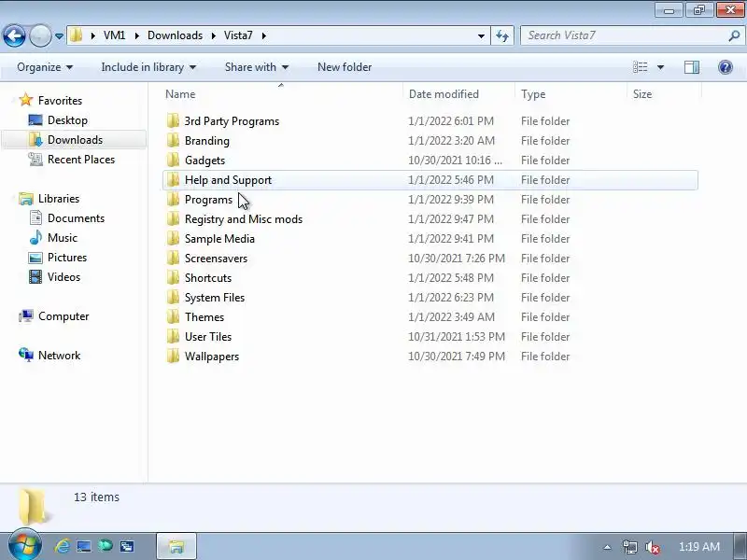This screenshot has height=560, width=747.
Task: Select the System Files folder icon
Action: coord(173,297)
